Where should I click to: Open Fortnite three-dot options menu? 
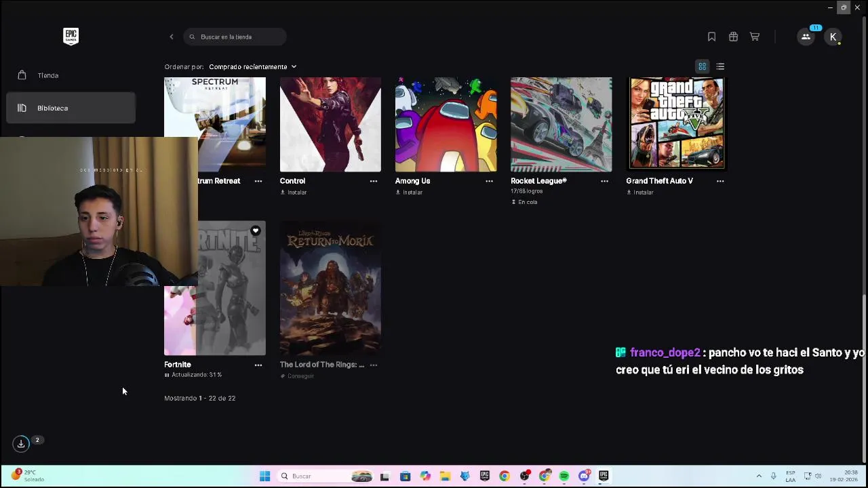[258, 365]
